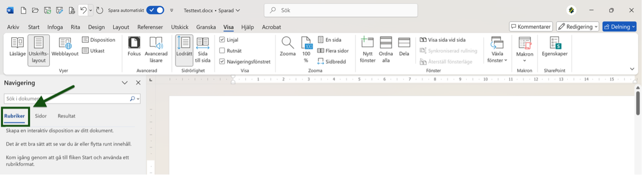Click the right indent marker on ruler

coord(635,81)
